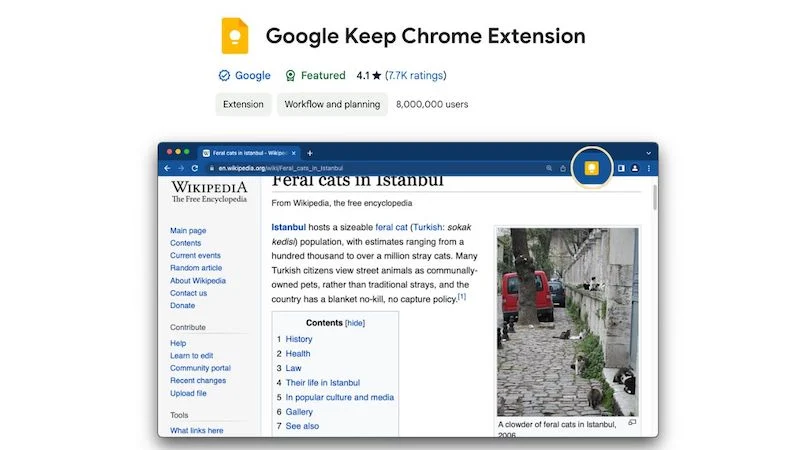Open the clowder of feral cats photo
Image resolution: width=800 pixels, height=450 pixels.
pyautogui.click(x=567, y=322)
